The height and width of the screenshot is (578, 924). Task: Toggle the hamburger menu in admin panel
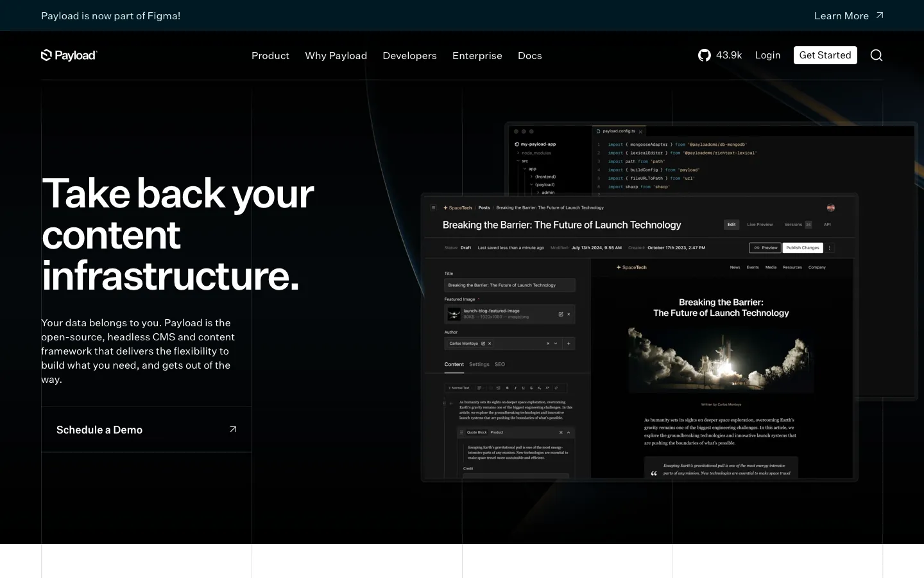pos(433,207)
